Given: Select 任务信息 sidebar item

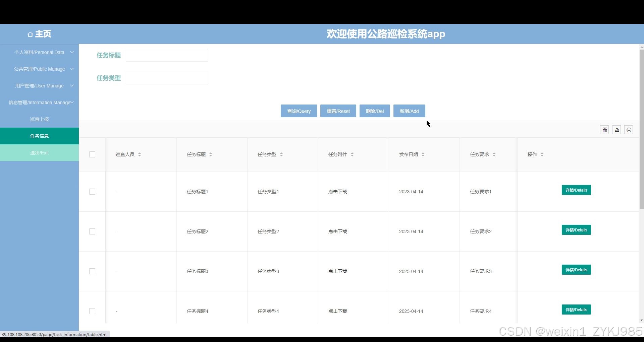Looking at the screenshot, I should tap(39, 136).
